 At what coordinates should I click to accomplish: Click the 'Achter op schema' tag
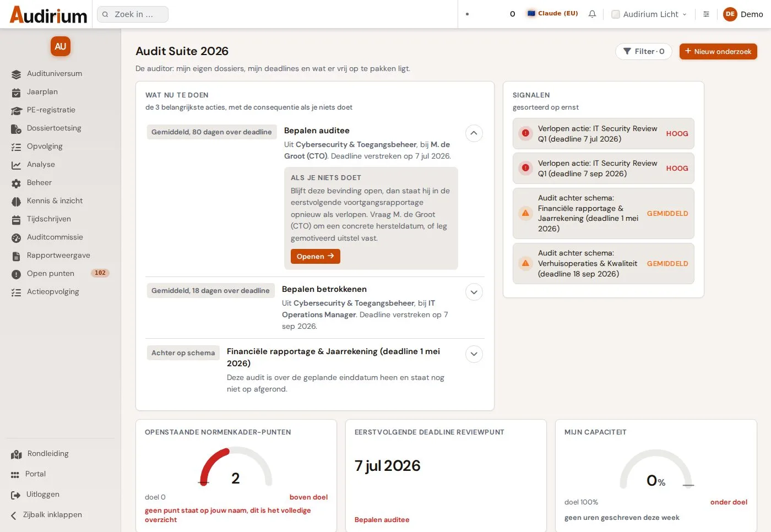pyautogui.click(x=183, y=353)
